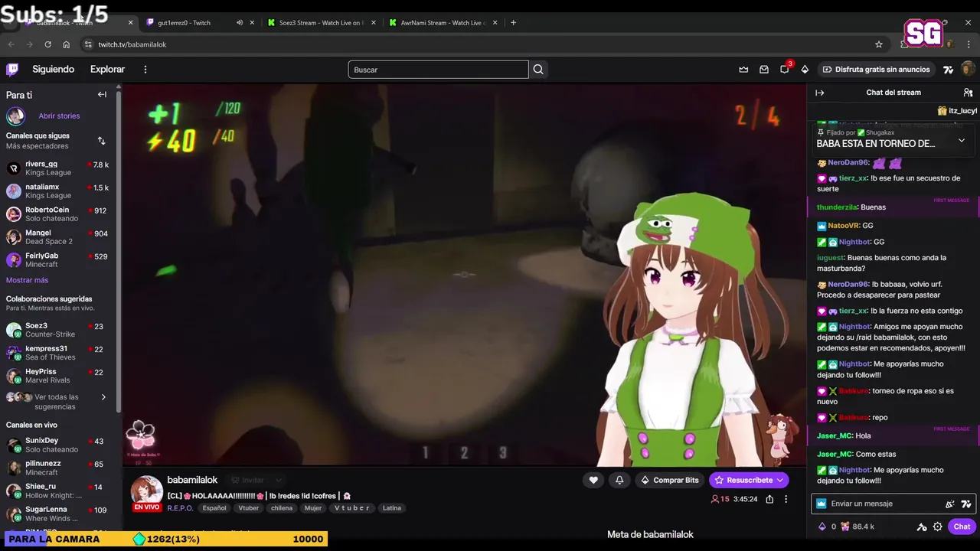Open nataliamx channel in sidebar
Viewport: 980px width, 551px height.
pos(57,191)
